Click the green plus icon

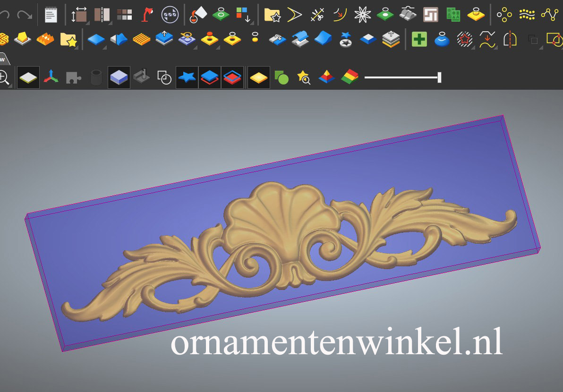[419, 39]
